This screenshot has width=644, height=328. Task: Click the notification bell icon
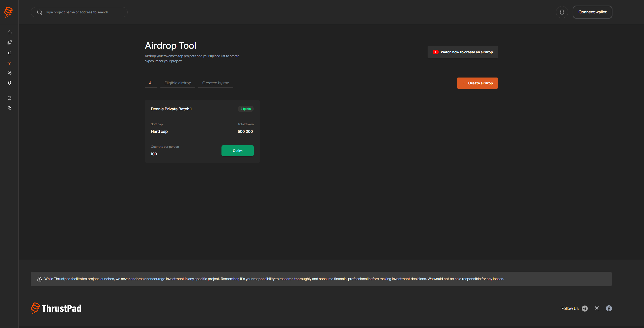[x=562, y=12]
